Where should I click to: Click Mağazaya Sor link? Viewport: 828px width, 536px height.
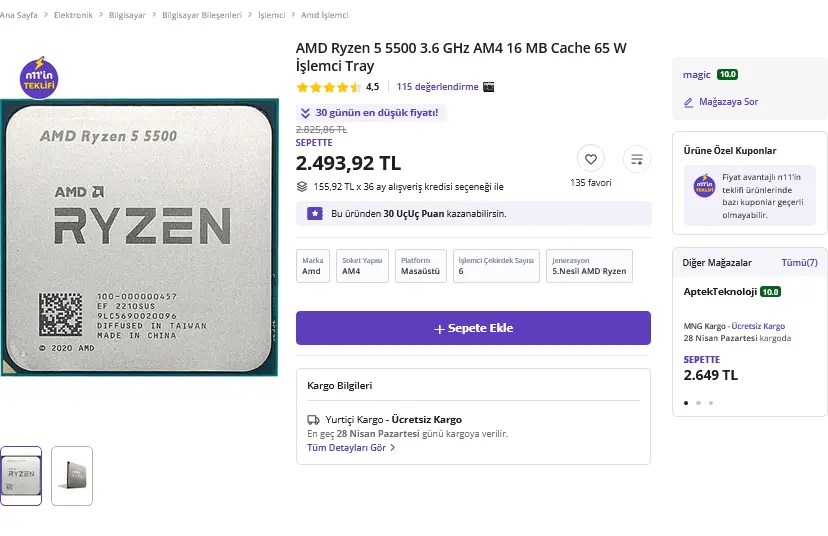click(x=728, y=102)
